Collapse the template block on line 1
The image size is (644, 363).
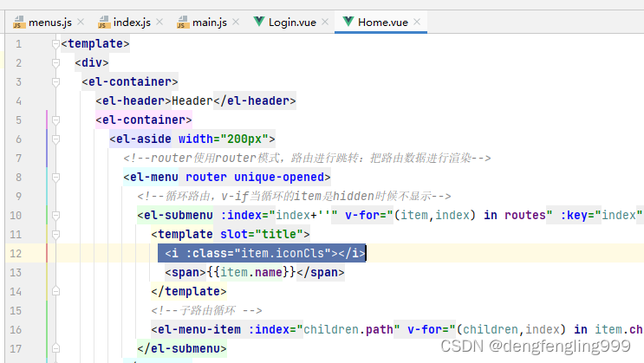pyautogui.click(x=55, y=44)
